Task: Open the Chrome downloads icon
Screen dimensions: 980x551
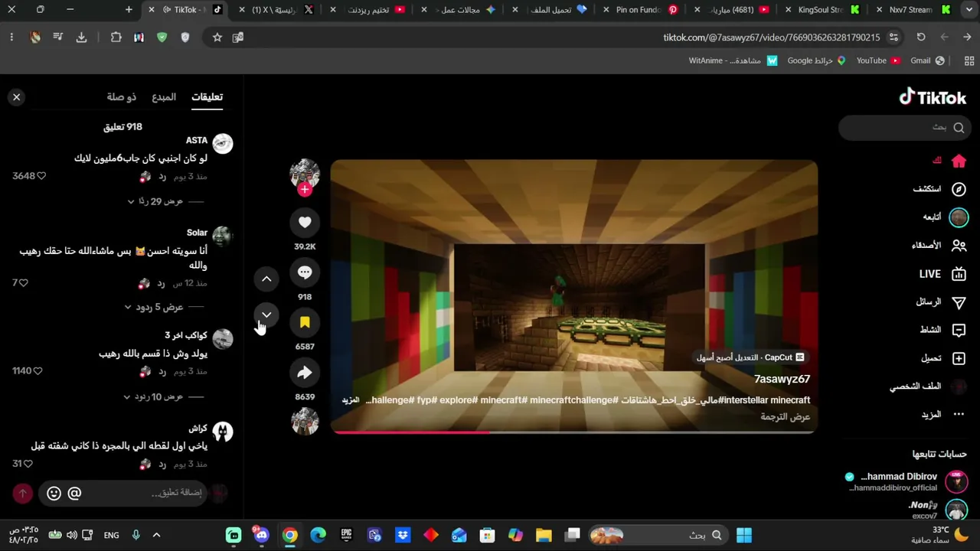Action: click(82, 37)
